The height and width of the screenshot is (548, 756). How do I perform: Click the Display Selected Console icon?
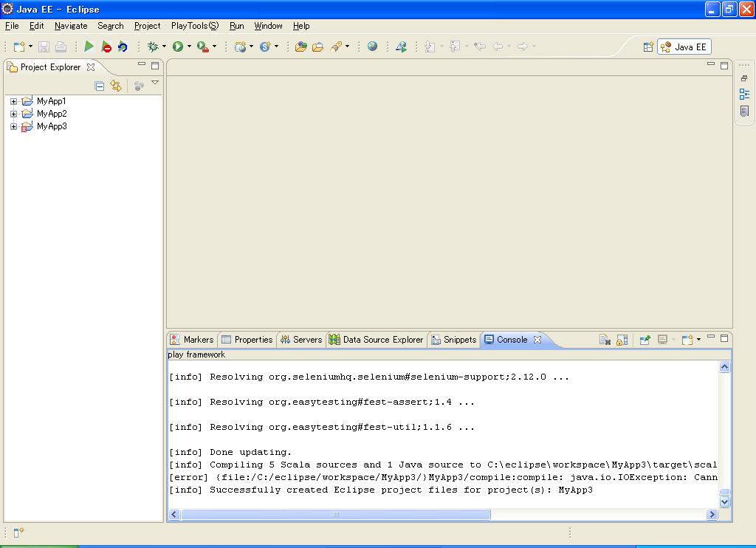[x=662, y=340]
